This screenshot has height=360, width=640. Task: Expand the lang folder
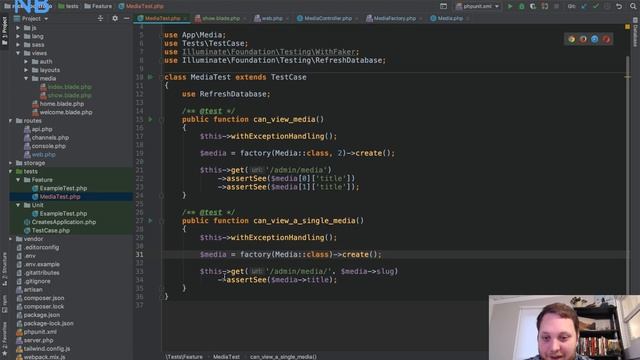point(18,36)
